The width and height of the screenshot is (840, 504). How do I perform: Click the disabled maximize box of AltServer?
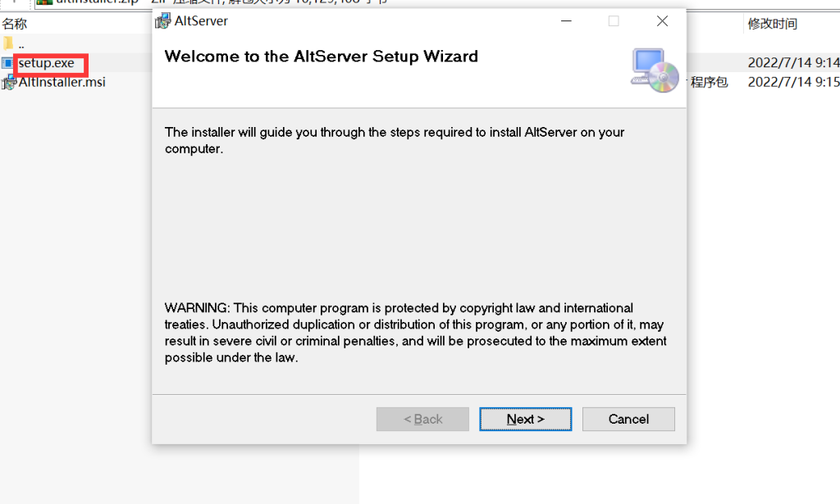[x=614, y=20]
